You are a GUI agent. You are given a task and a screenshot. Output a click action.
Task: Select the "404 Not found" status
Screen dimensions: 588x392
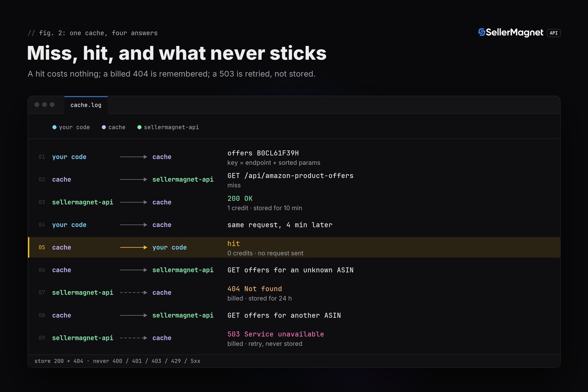pos(255,289)
